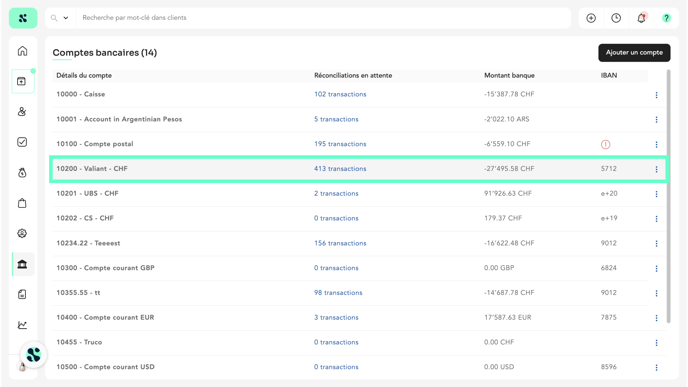Viewport: 688px width, 387px height.
Task: Open the three-dot menu for Account in Argentinian Pesos
Action: pos(656,119)
